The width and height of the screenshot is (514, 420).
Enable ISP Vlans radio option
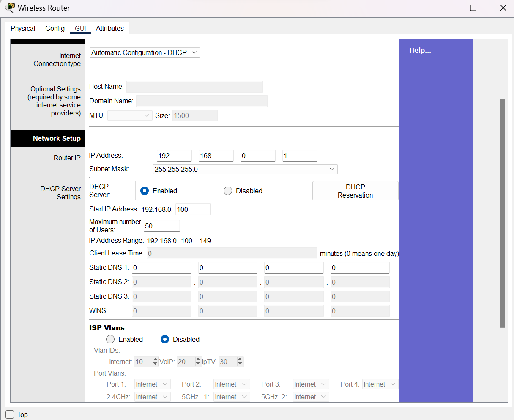110,339
